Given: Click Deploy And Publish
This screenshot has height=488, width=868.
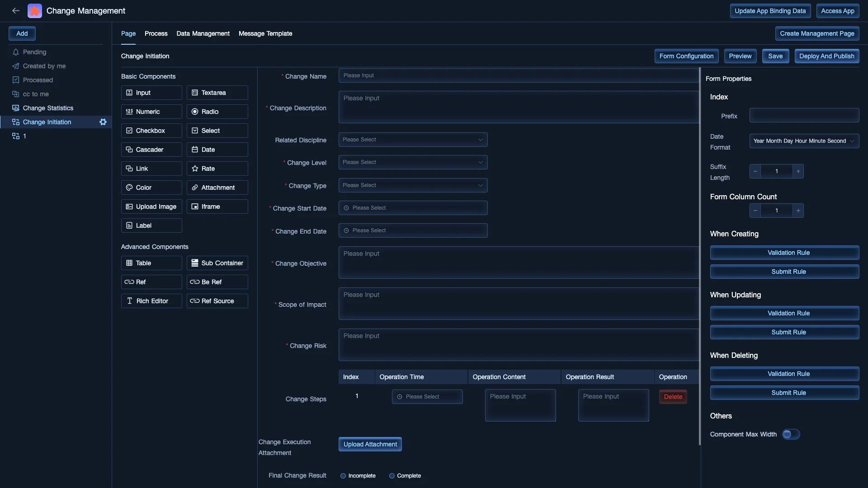Looking at the screenshot, I should [x=827, y=56].
